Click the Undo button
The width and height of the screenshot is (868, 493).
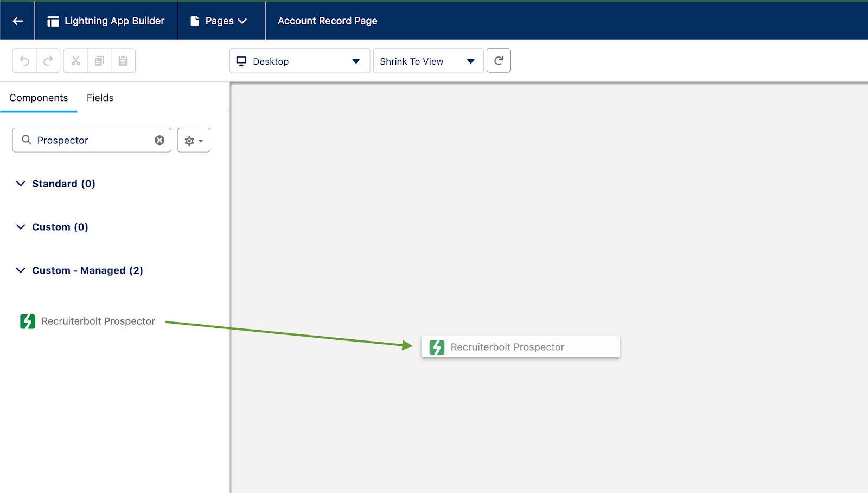click(24, 61)
